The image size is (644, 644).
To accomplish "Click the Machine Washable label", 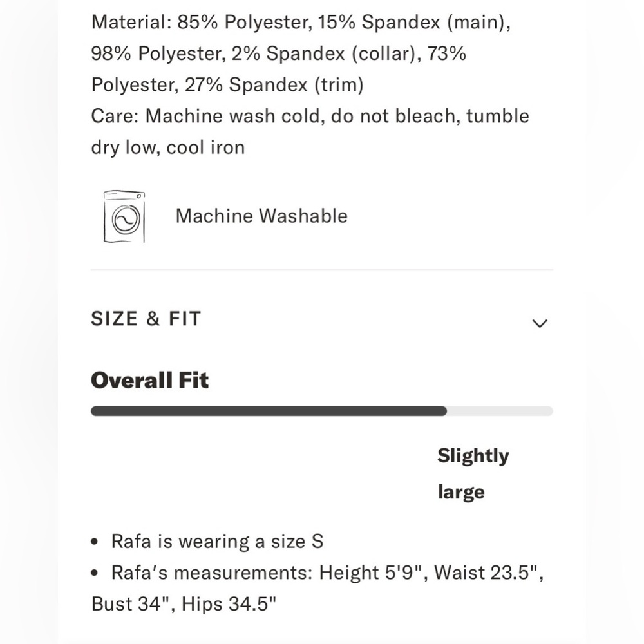I will [261, 216].
